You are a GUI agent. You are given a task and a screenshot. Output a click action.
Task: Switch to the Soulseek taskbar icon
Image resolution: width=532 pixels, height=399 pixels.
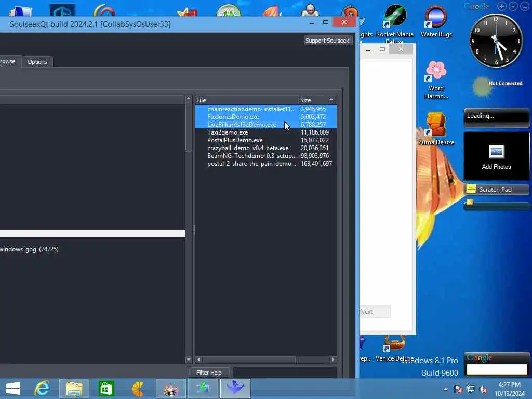(x=235, y=389)
